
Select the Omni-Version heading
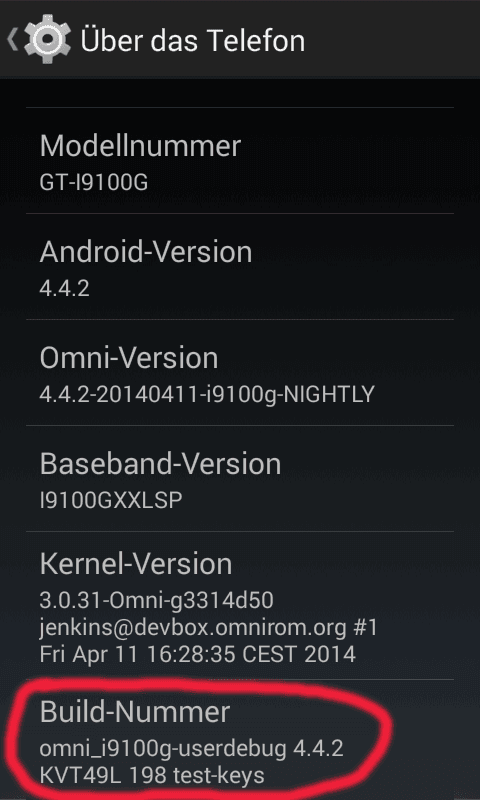(129, 358)
